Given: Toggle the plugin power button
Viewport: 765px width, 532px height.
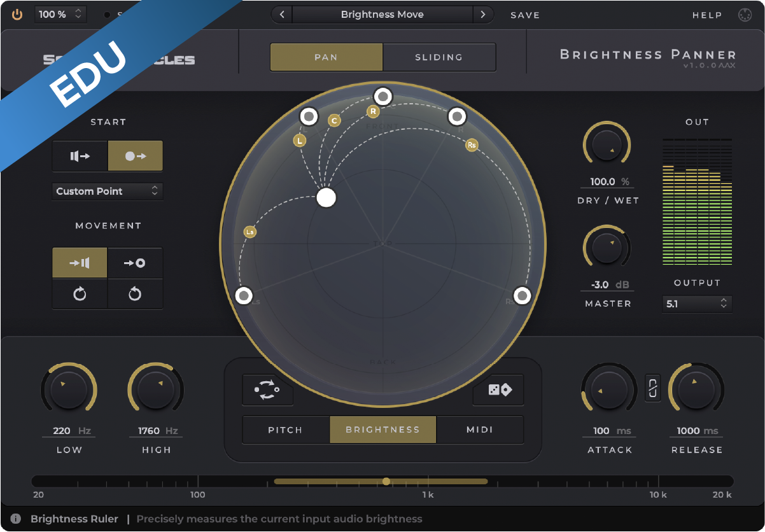Looking at the screenshot, I should (x=17, y=15).
